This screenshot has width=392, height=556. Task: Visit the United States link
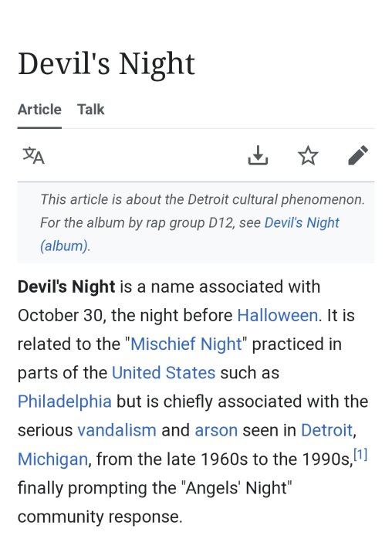[x=164, y=373]
